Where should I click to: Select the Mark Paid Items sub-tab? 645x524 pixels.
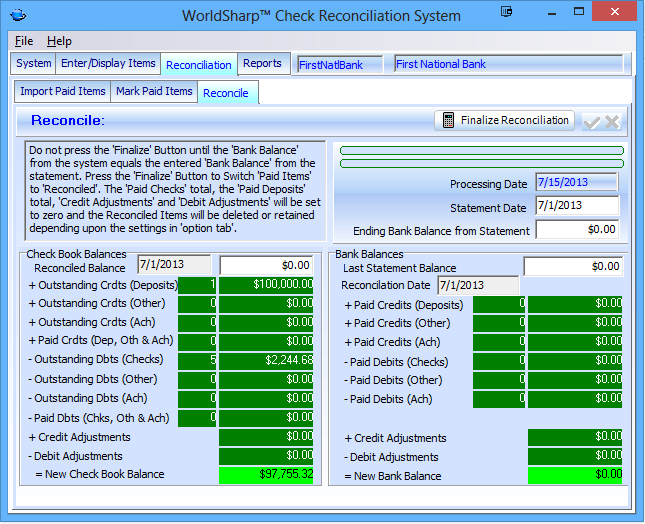tap(154, 92)
